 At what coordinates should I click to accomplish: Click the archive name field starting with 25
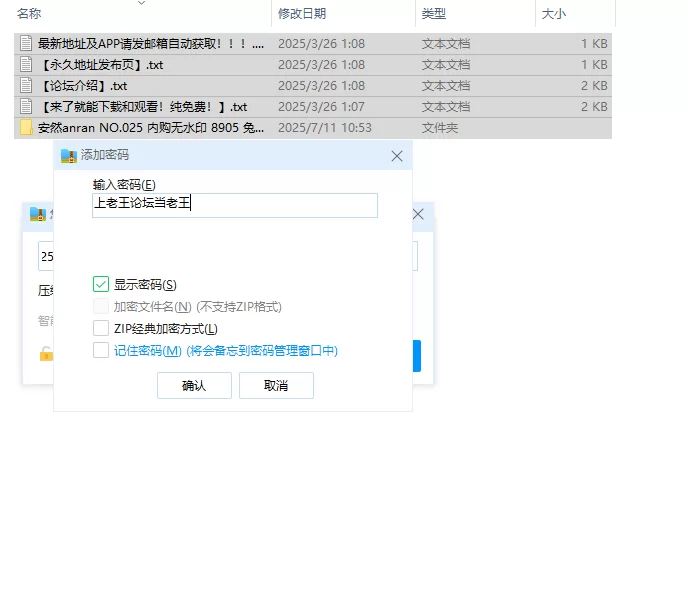coord(46,256)
